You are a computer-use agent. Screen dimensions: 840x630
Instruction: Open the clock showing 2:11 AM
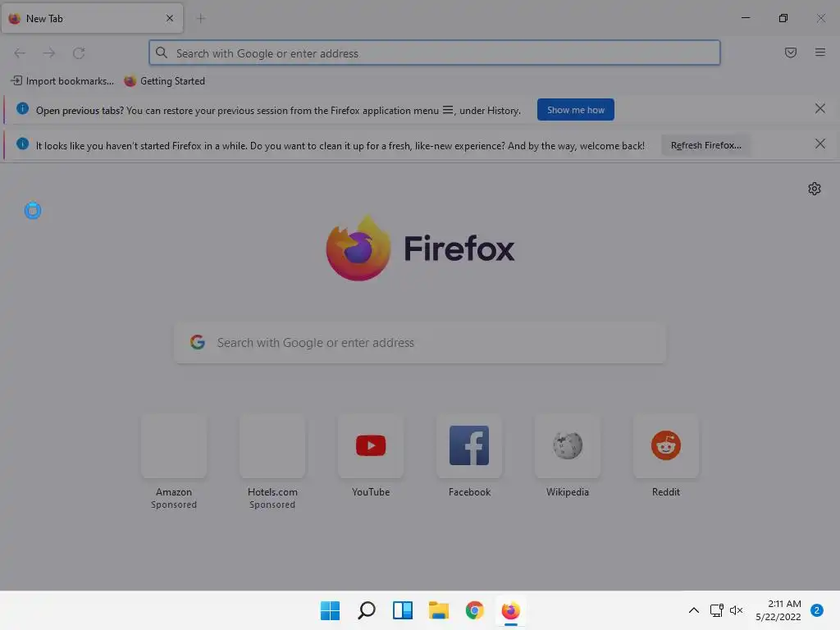coord(778,610)
